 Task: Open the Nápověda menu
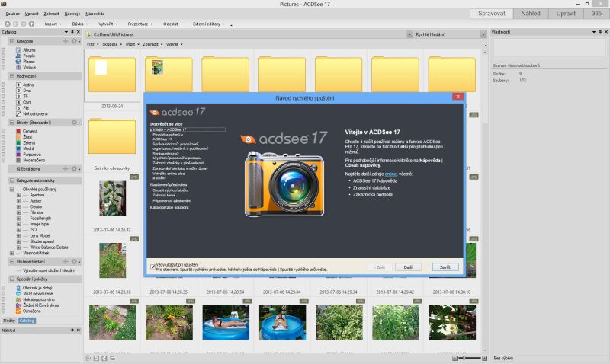95,14
